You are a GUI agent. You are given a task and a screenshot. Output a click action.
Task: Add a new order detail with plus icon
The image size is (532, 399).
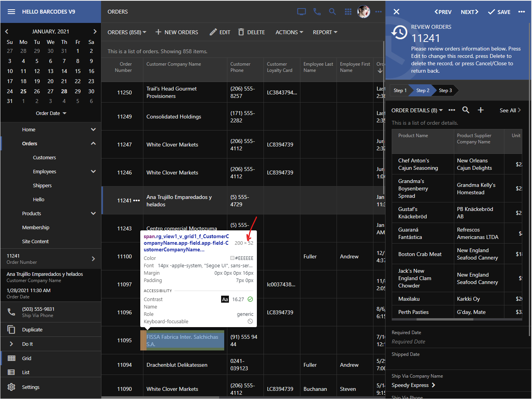pos(481,110)
